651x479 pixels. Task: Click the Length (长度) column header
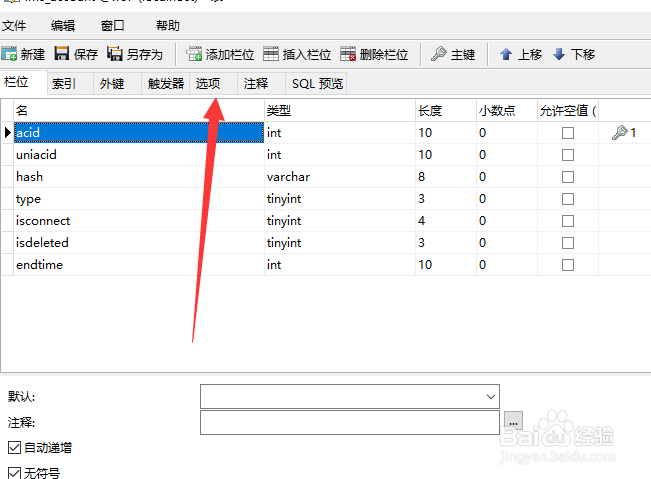[x=445, y=110]
